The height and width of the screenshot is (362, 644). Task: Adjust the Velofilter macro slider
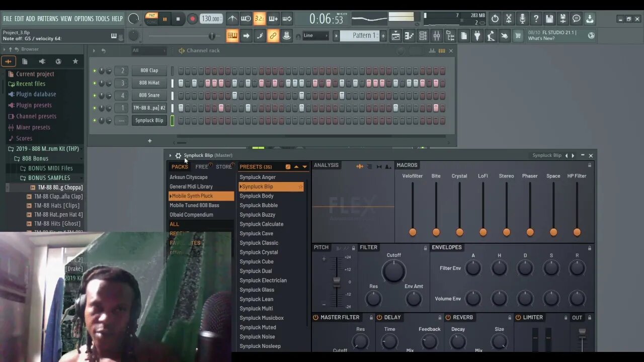coord(413,232)
